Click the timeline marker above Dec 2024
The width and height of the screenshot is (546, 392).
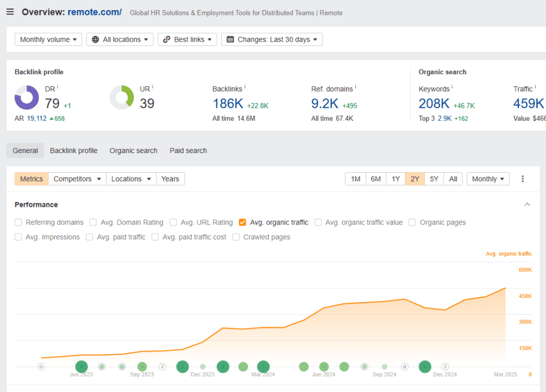445,366
